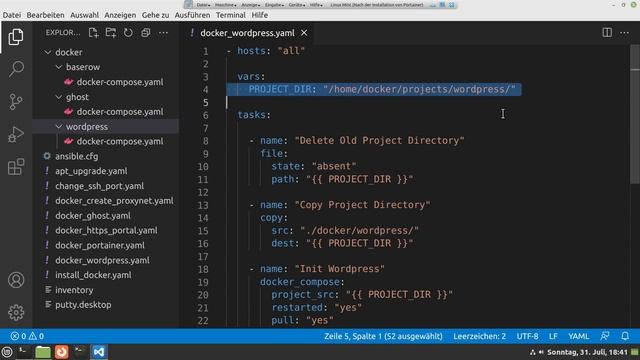Open apt_upgrade.yaml file
This screenshot has width=640, height=360.
(x=91, y=171)
